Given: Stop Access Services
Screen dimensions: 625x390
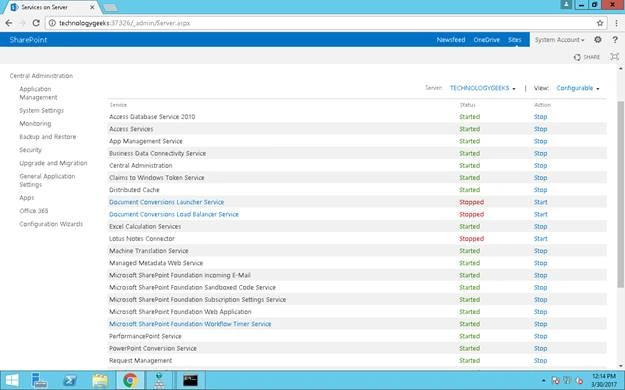Looking at the screenshot, I should [540, 129].
